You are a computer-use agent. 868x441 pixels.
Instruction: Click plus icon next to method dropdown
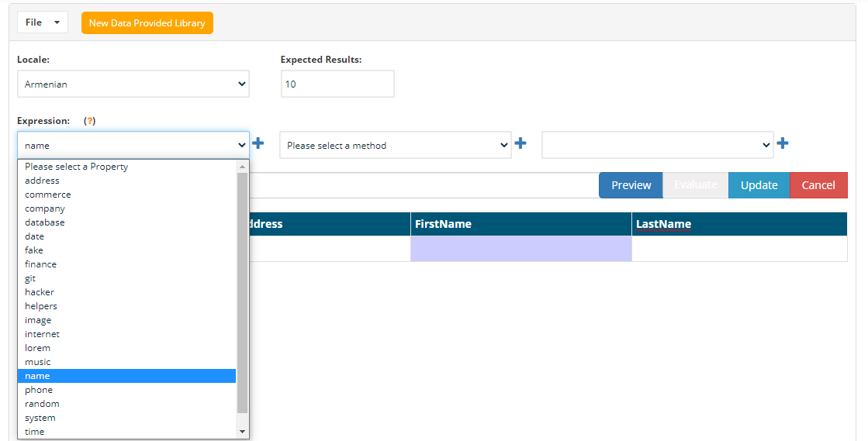pyautogui.click(x=520, y=144)
